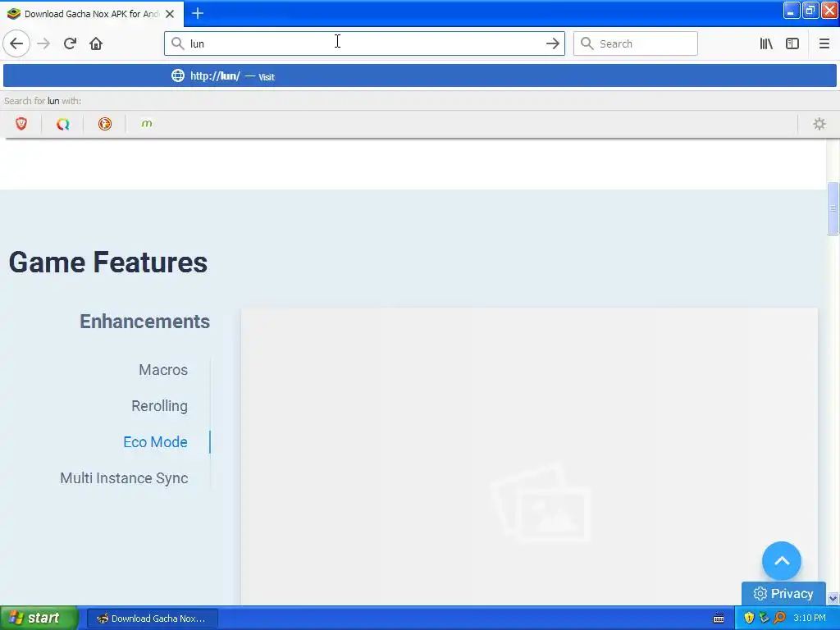The image size is (840, 630).
Task: Open a new browser tab
Action: click(x=197, y=13)
